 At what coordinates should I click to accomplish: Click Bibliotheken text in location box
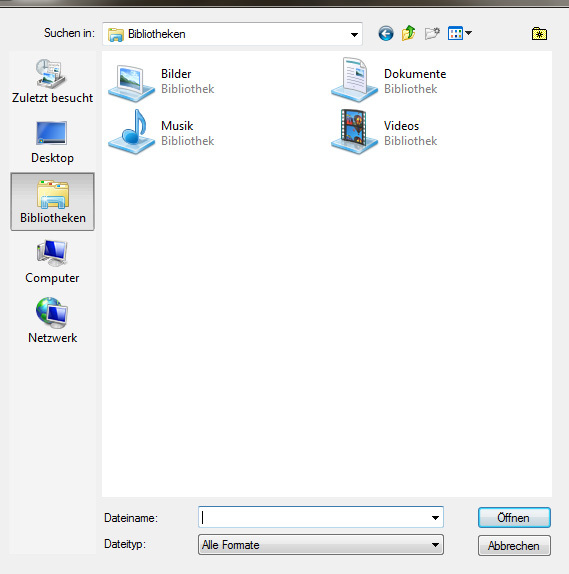click(157, 34)
